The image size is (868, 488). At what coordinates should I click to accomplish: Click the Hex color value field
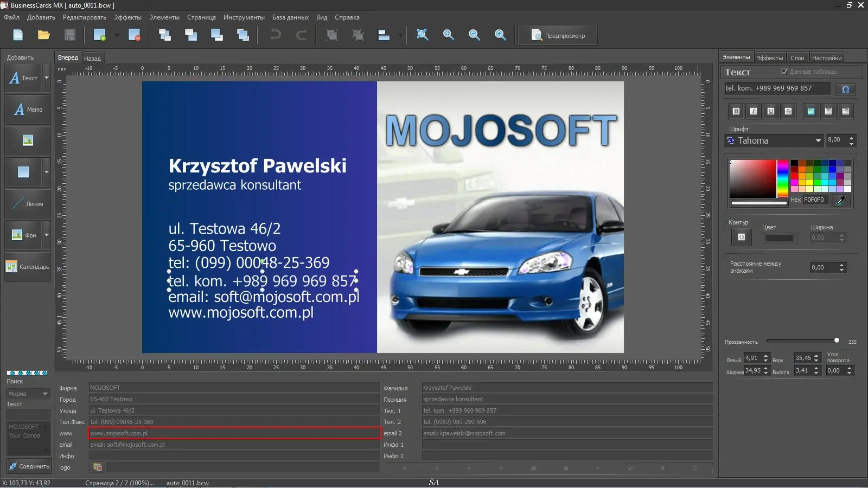(815, 200)
